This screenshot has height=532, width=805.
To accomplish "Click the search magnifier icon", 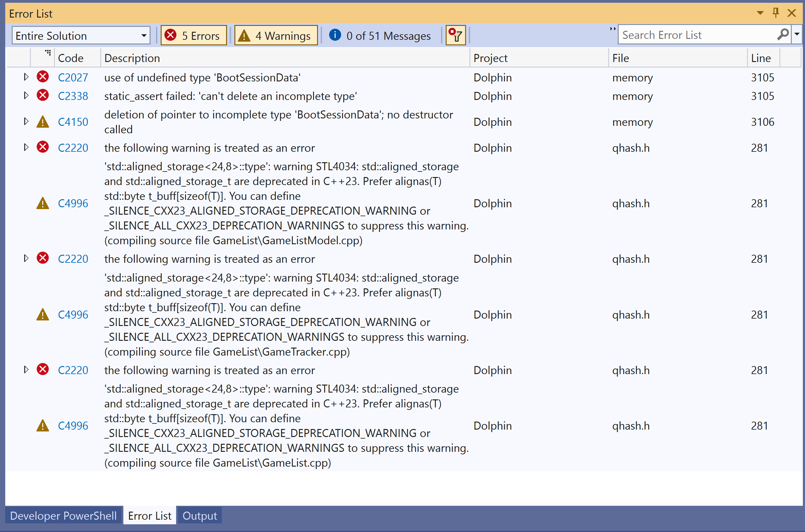I will coord(782,35).
